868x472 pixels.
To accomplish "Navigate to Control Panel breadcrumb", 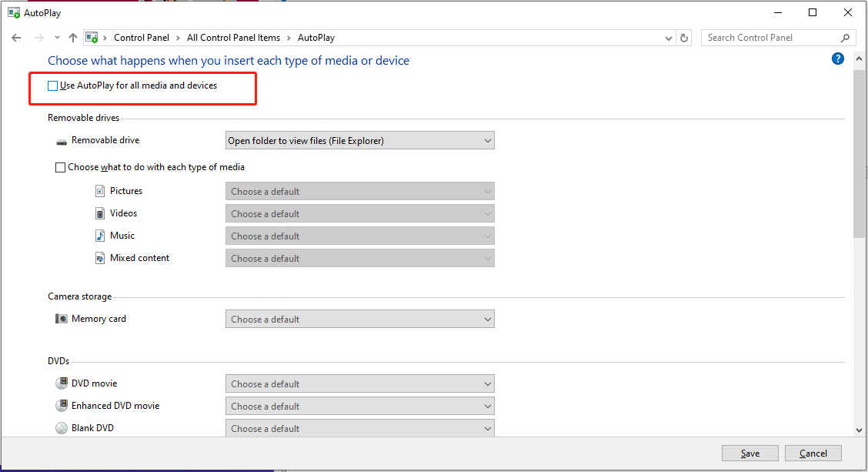I will tap(141, 38).
